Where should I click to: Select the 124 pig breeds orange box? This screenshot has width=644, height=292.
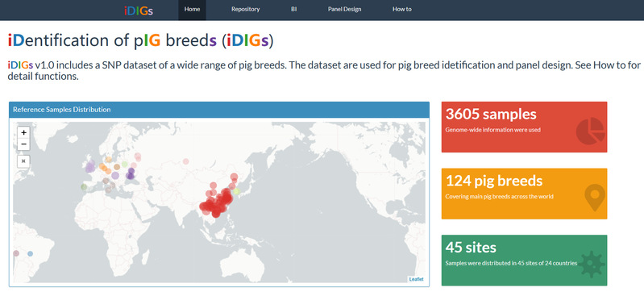(x=524, y=194)
